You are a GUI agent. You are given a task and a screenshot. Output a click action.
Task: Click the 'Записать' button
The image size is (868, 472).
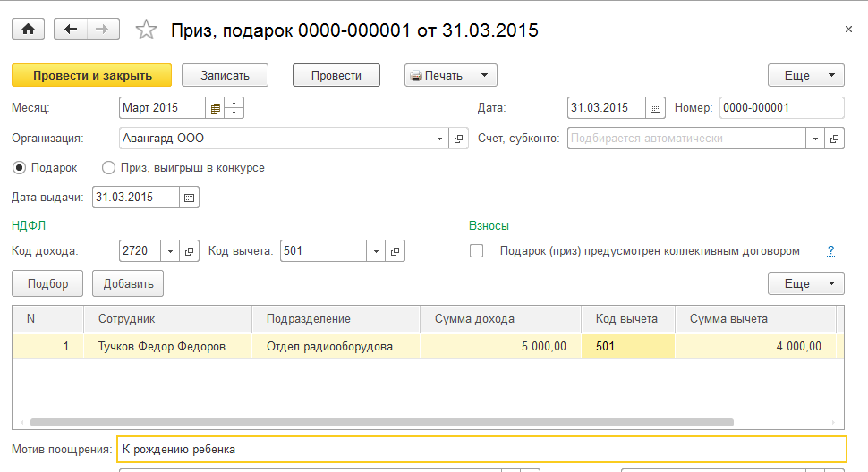[225, 75]
